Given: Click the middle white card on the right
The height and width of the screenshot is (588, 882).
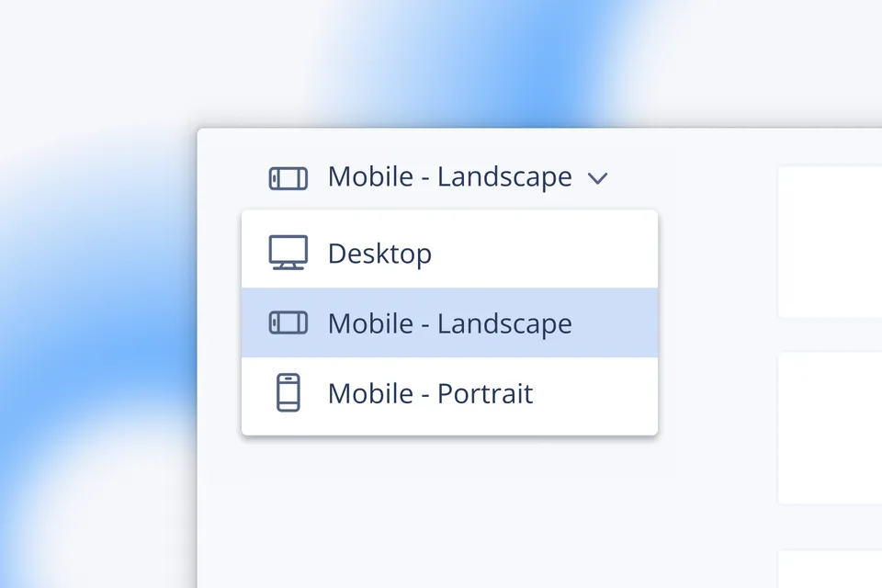Looking at the screenshot, I should tap(830, 427).
